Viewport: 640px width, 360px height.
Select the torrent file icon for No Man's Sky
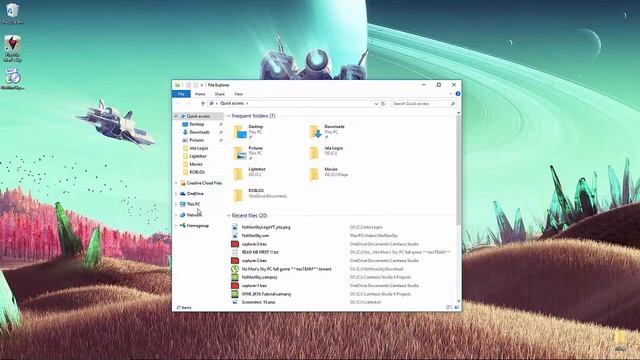click(x=235, y=269)
